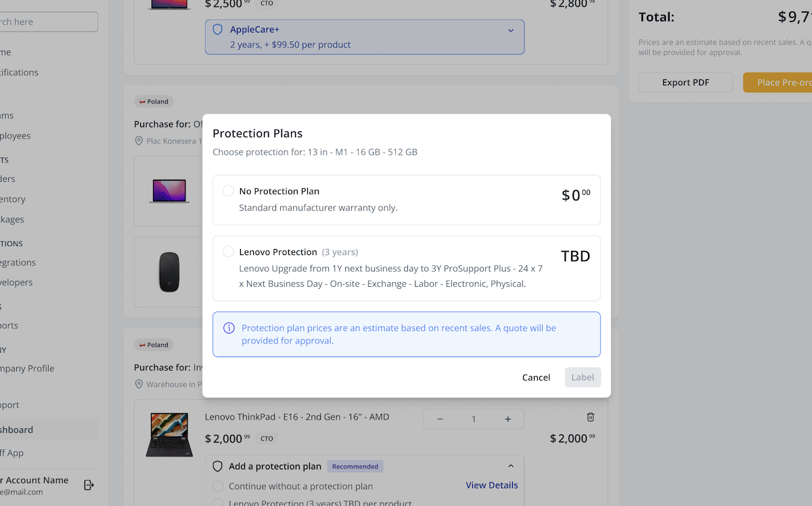Decrease ThinkPad quantity with minus button
The width and height of the screenshot is (812, 506).
[440, 419]
